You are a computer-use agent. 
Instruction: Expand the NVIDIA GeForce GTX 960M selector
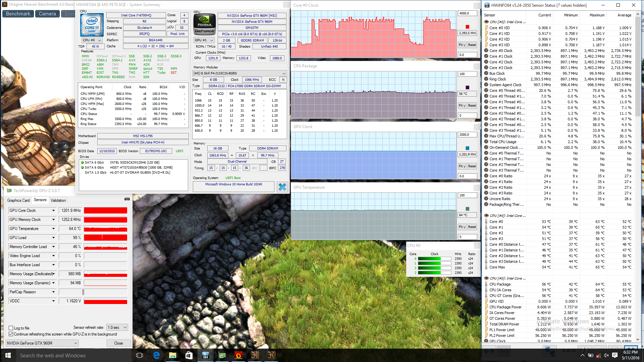[42, 343]
